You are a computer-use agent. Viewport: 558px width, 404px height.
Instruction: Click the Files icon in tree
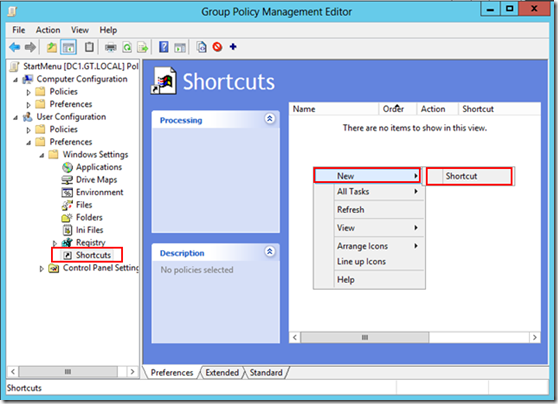coord(67,205)
